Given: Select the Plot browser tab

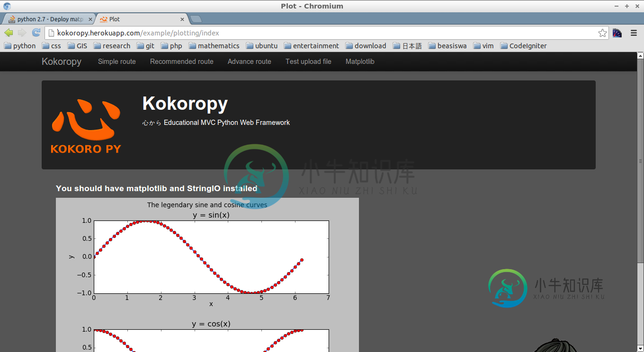Looking at the screenshot, I should (x=142, y=19).
